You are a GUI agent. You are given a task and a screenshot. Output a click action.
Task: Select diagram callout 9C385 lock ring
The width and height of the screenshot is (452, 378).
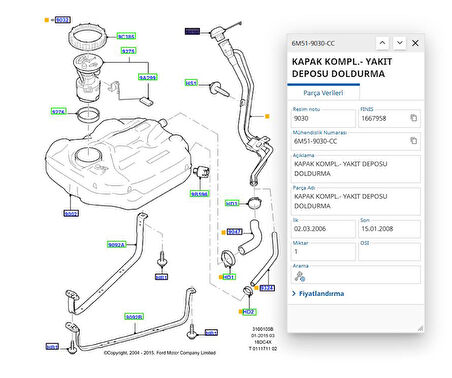coord(126,36)
